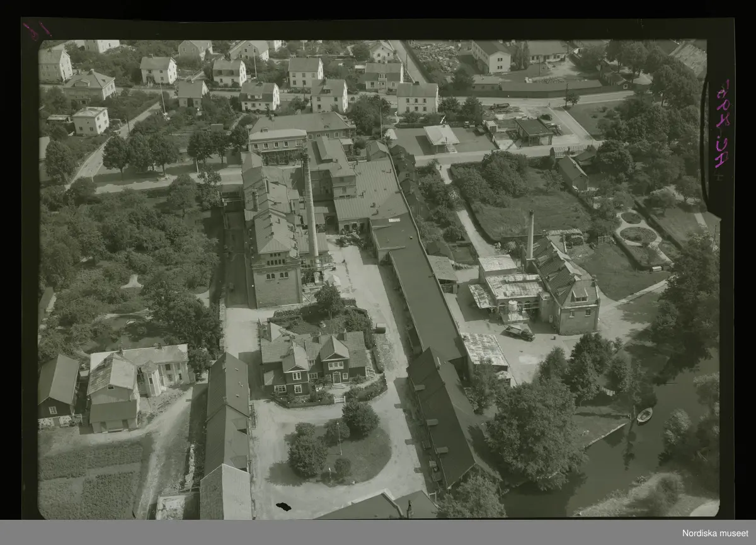756x545 pixels.
Task: Click the dark timber villa in the center
Action: tap(315, 362)
